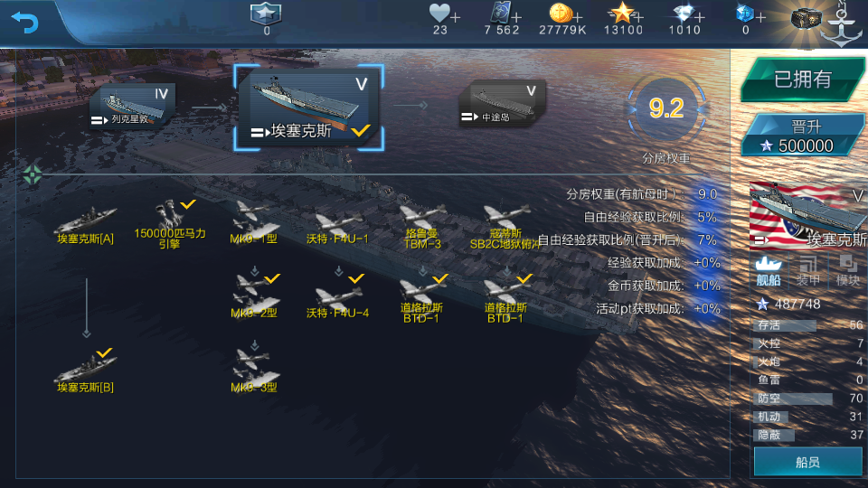Open the 中途岛 next-tier ship thumbnail
The height and width of the screenshot is (488, 868).
[503, 103]
